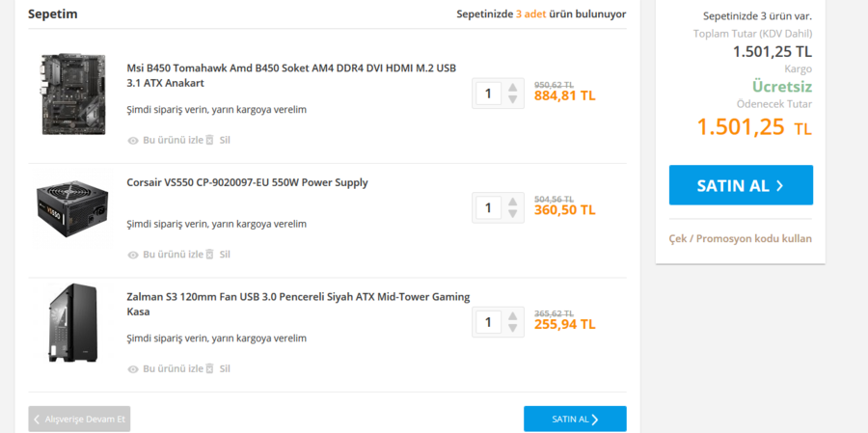
Task: Go back via Alışverişe Devam Et button
Action: pyautogui.click(x=79, y=419)
